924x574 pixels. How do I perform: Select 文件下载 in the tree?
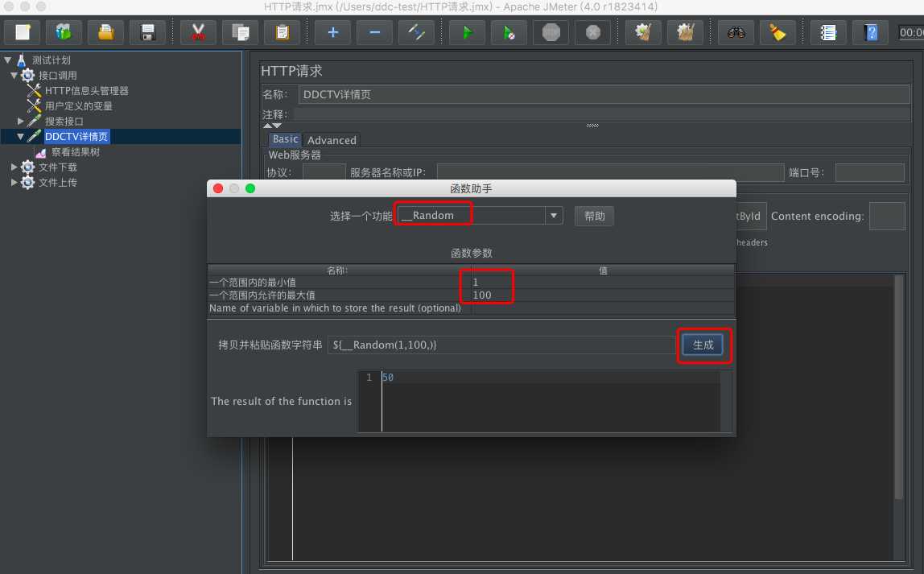tap(58, 167)
